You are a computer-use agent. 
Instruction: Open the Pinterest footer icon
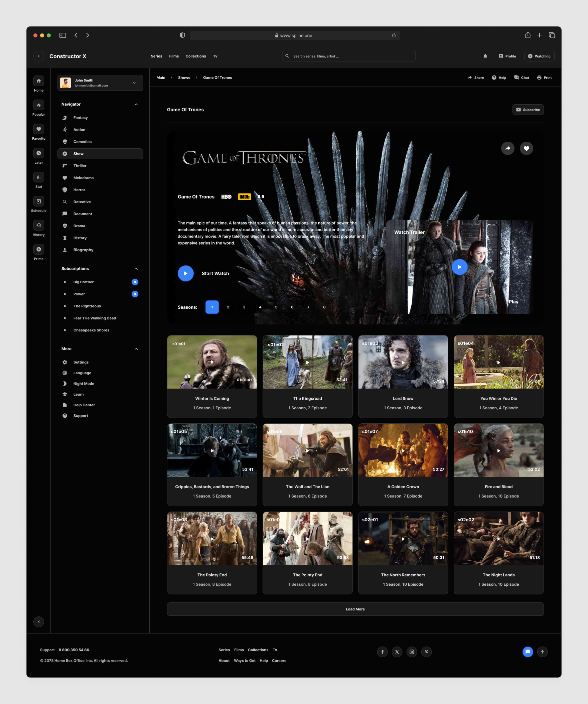tap(426, 652)
